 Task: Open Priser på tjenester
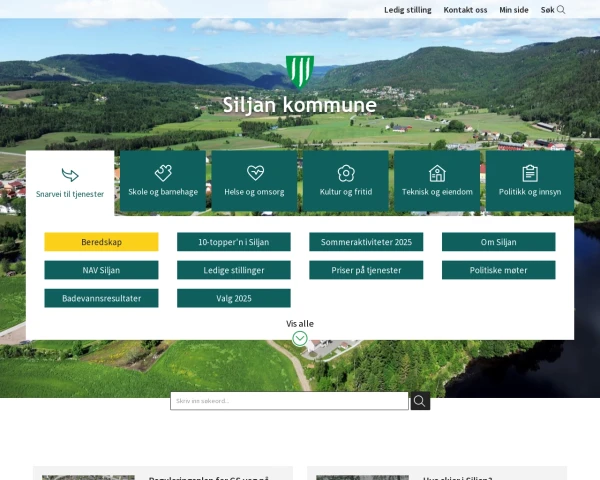[x=366, y=270]
